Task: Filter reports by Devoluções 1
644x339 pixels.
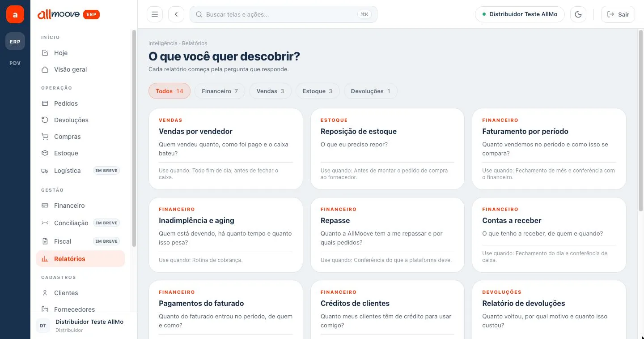Action: click(370, 91)
